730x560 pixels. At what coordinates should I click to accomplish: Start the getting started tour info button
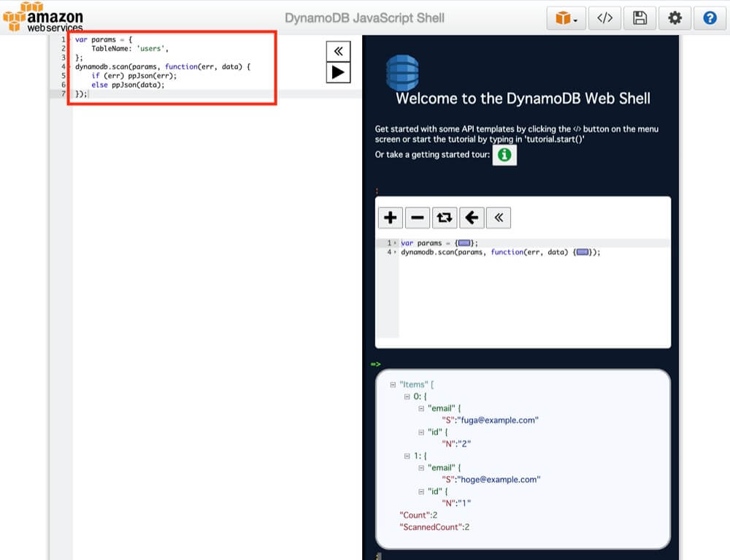point(504,154)
